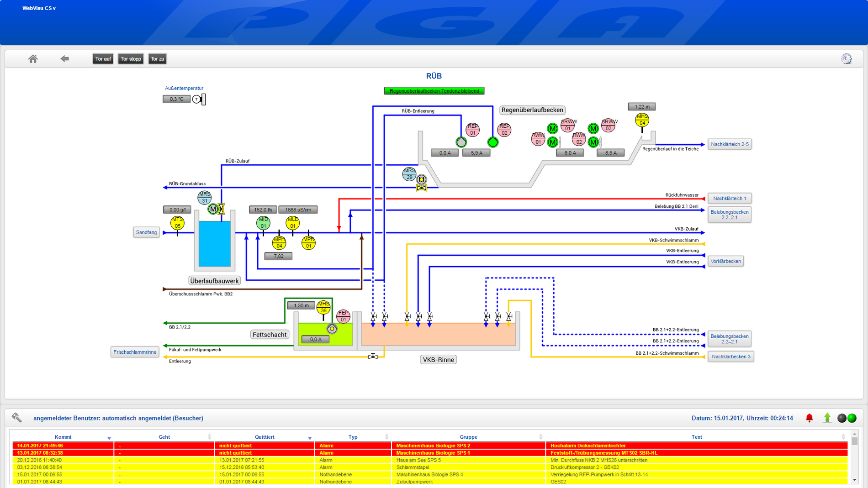The height and width of the screenshot is (488, 868).
Task: Open the Kommt column filter arrow
Action: (x=109, y=438)
